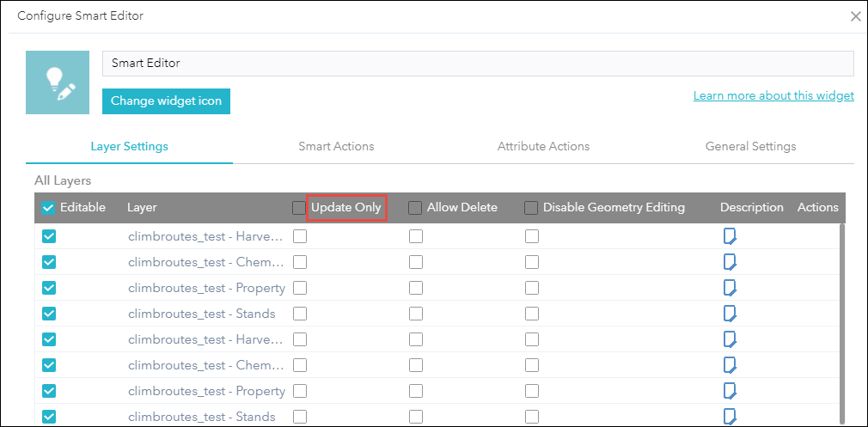Open description editor for first Chem layer row
This screenshot has height=427, width=868.
[730, 262]
